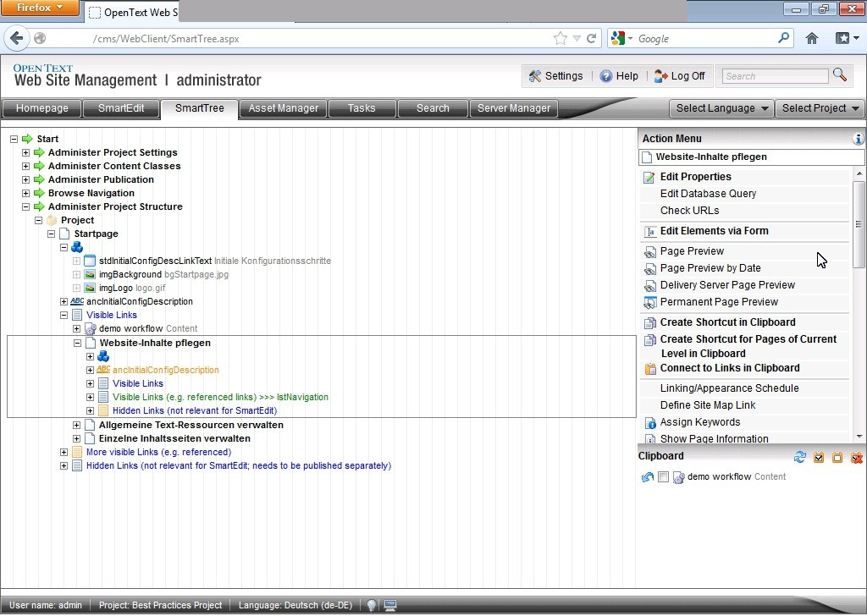Switch to the SmartEdit tab
Viewport: 867px width, 616px height.
click(x=121, y=108)
